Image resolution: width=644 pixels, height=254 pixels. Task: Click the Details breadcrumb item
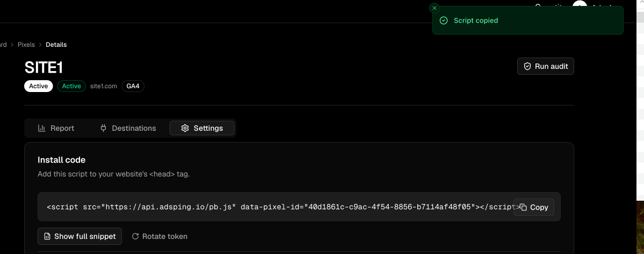pyautogui.click(x=56, y=45)
